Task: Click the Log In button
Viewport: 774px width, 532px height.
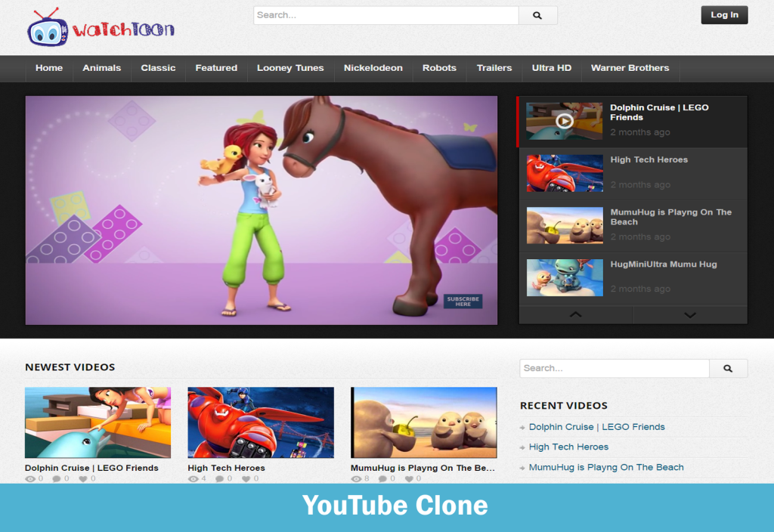Action: [724, 15]
